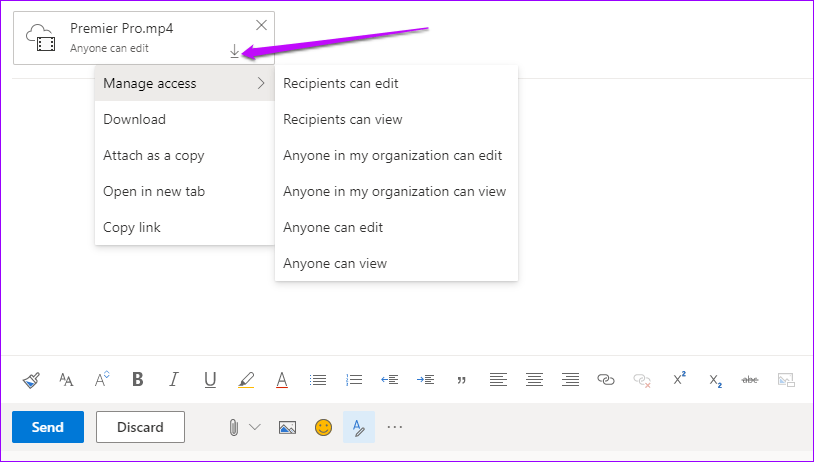Align text to the left
Viewport: 814px width, 462px height.
(498, 380)
